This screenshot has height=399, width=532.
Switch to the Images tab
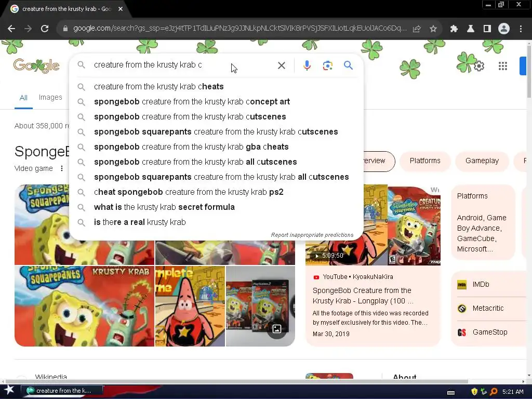[50, 97]
